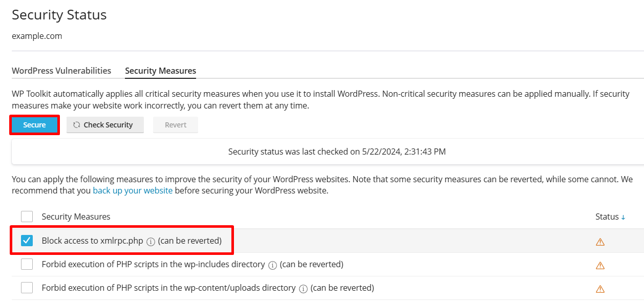Check Forbid PHP execution in wp-content/uploads
The image size is (644, 302).
click(27, 288)
